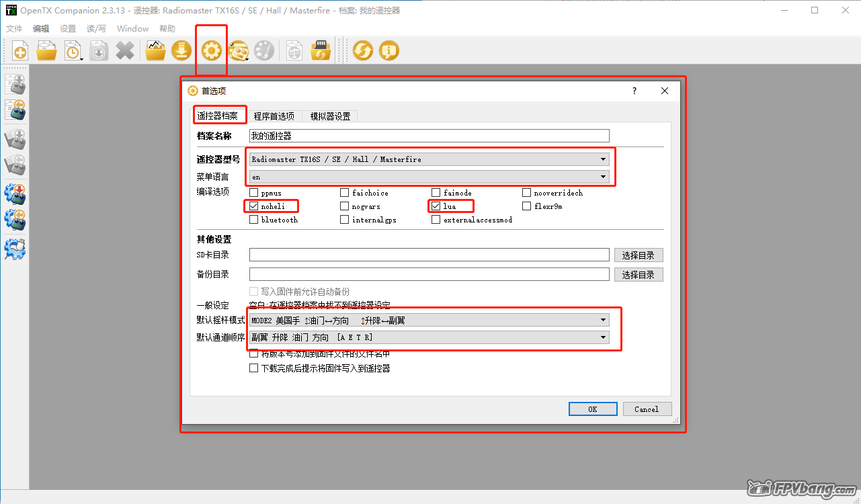
Task: Uncheck the noheli checkbox
Action: (254, 206)
